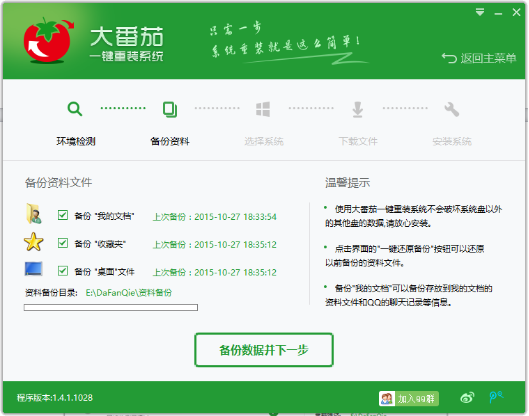Click the My Documents folder user icon
The width and height of the screenshot is (529, 416).
click(34, 214)
